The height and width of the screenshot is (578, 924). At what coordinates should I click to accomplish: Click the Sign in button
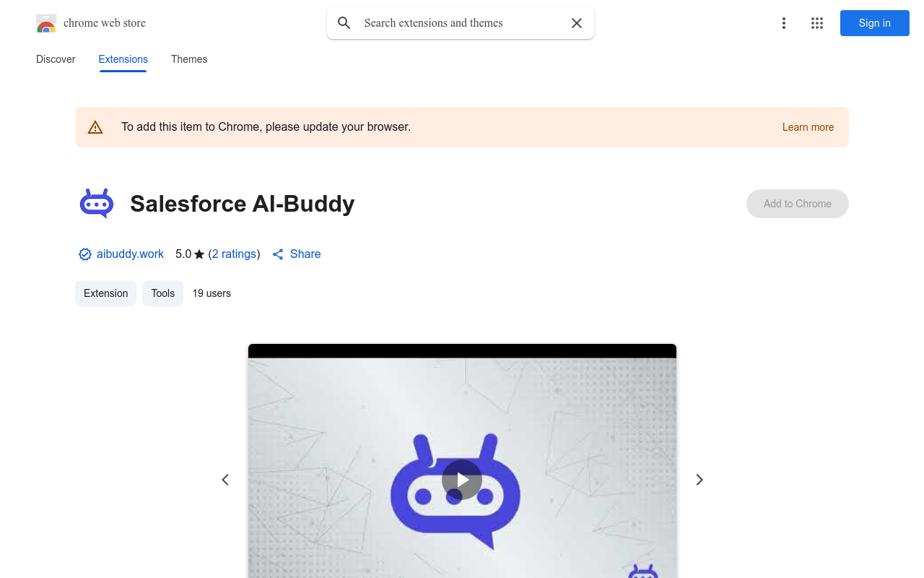(875, 23)
